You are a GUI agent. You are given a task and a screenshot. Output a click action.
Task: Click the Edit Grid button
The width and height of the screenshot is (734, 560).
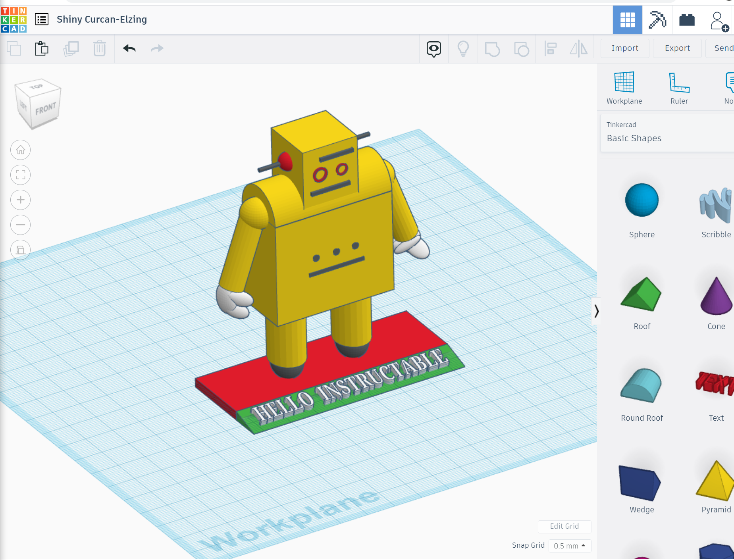[564, 526]
